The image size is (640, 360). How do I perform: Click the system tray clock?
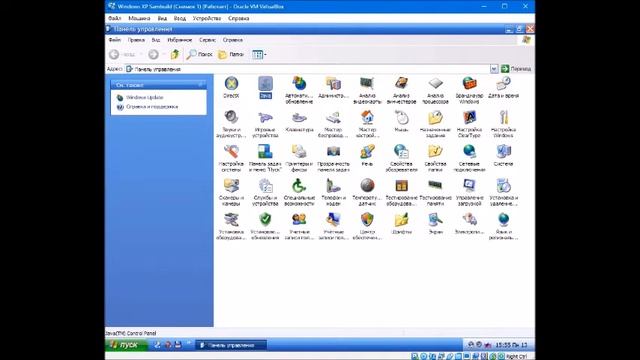[x=511, y=345]
